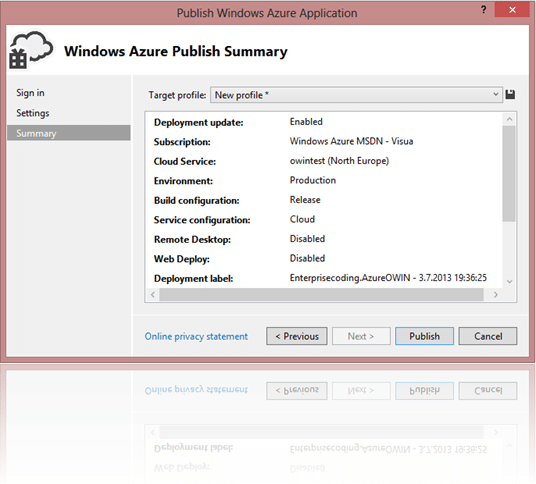Click the disabled Next button

point(361,336)
